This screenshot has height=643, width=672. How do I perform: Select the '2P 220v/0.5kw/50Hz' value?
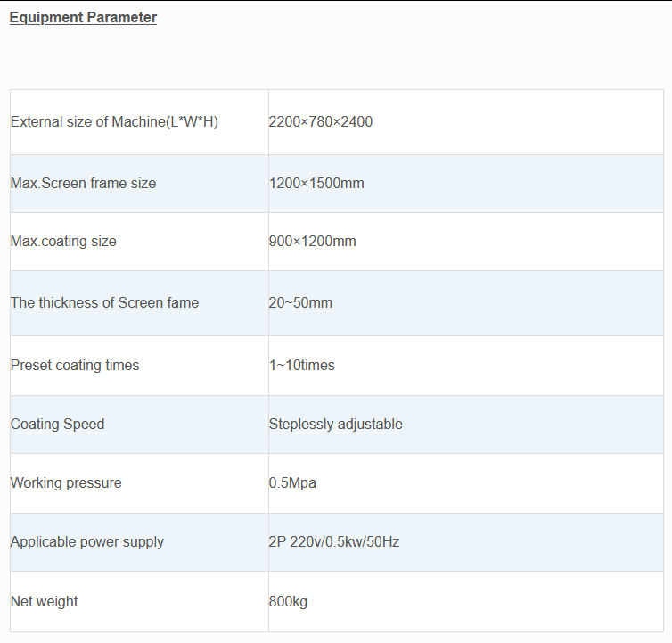tap(334, 541)
